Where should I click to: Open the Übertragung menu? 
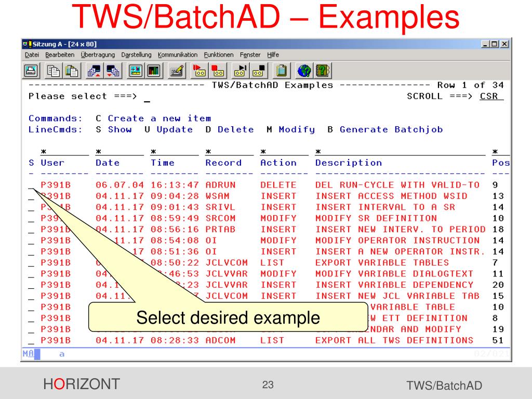(98, 55)
